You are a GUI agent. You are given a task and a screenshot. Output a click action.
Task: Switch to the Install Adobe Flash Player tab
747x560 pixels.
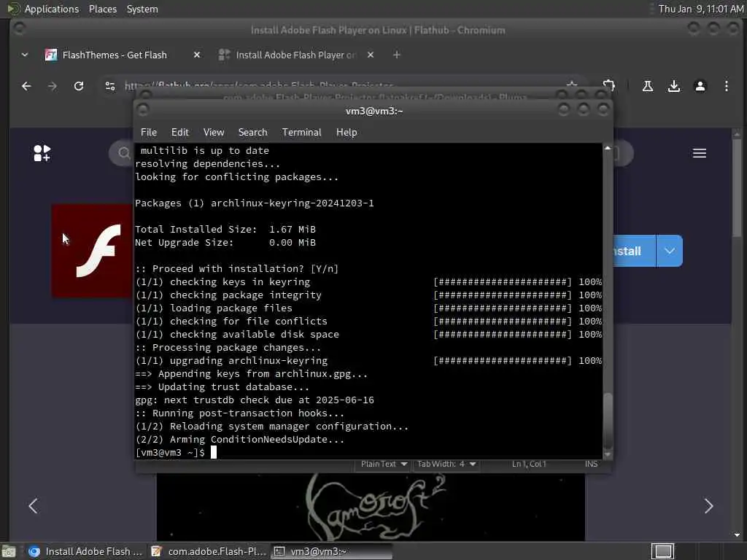pos(295,55)
